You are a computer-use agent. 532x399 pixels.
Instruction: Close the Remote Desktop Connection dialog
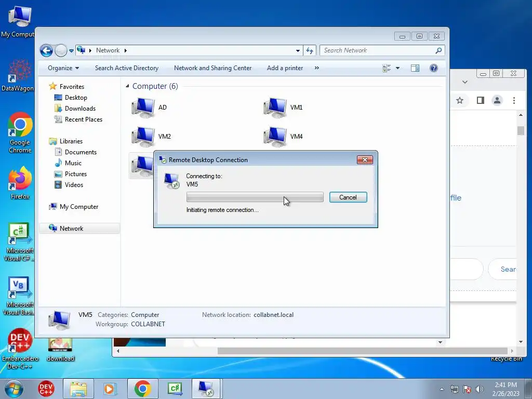(365, 160)
